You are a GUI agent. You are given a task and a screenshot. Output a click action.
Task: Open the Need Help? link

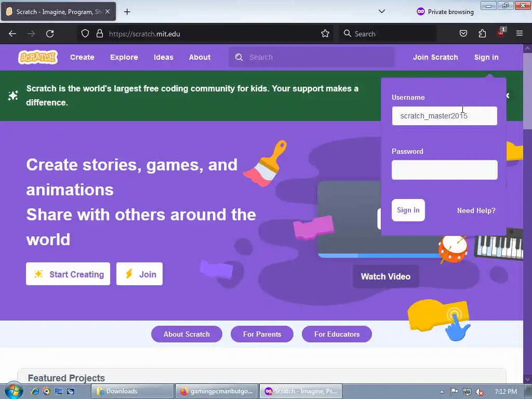click(476, 210)
